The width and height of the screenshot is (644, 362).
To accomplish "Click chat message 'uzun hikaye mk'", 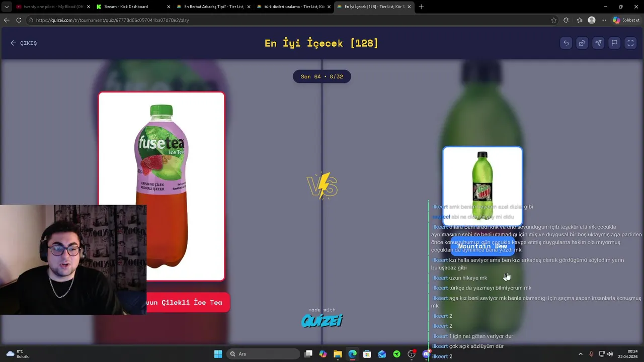I will point(468,278).
